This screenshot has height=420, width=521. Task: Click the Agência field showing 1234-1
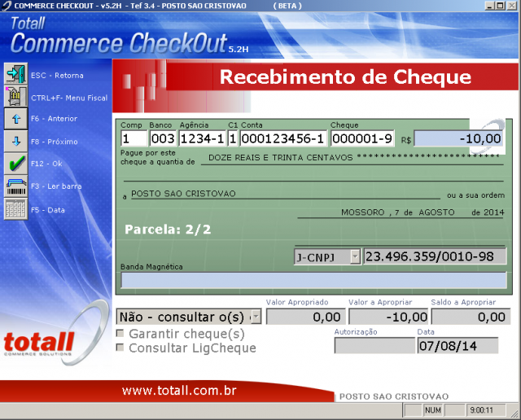[x=203, y=138]
